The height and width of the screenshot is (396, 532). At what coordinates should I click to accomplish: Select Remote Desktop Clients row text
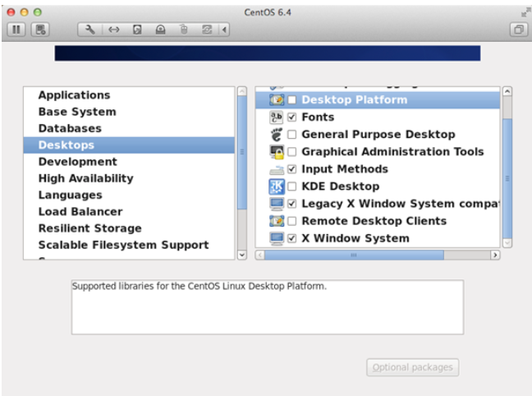374,221
